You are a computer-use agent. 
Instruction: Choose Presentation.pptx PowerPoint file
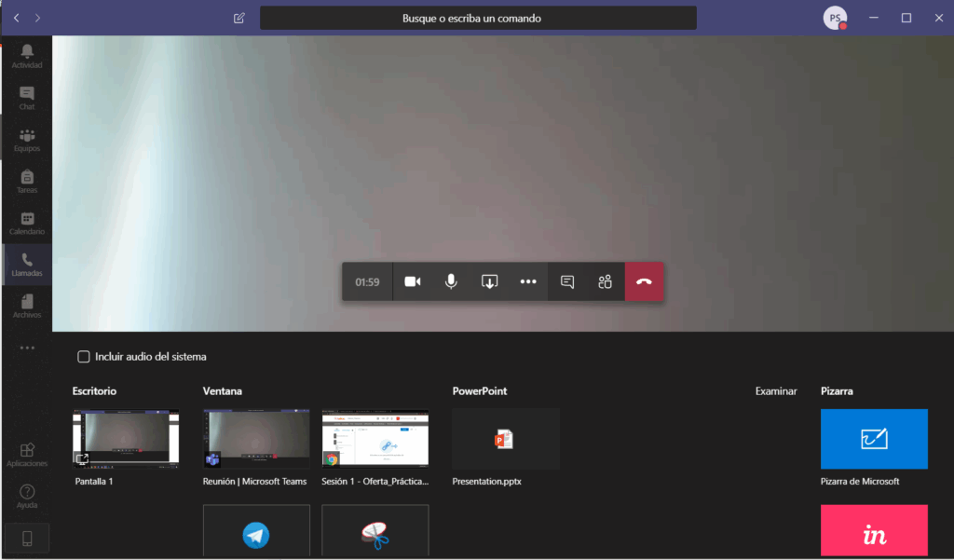click(x=505, y=438)
